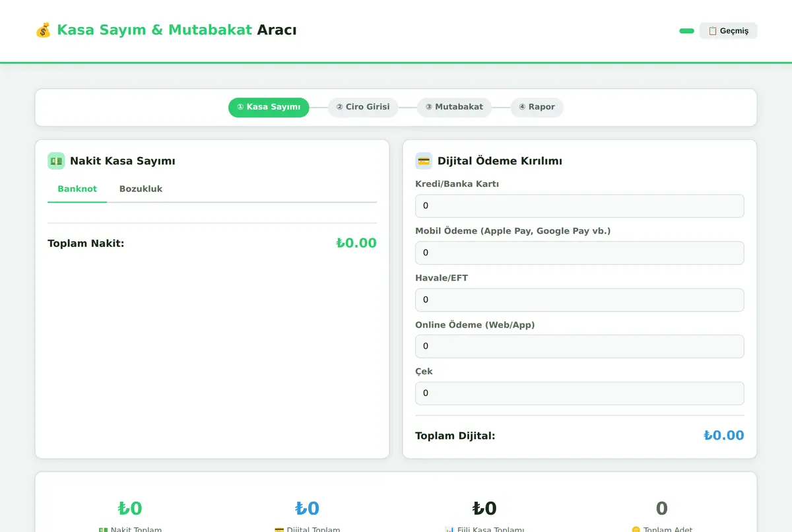
Task: Click the 'Dijital Ödeme Kırılımı' heading
Action: [x=500, y=161]
